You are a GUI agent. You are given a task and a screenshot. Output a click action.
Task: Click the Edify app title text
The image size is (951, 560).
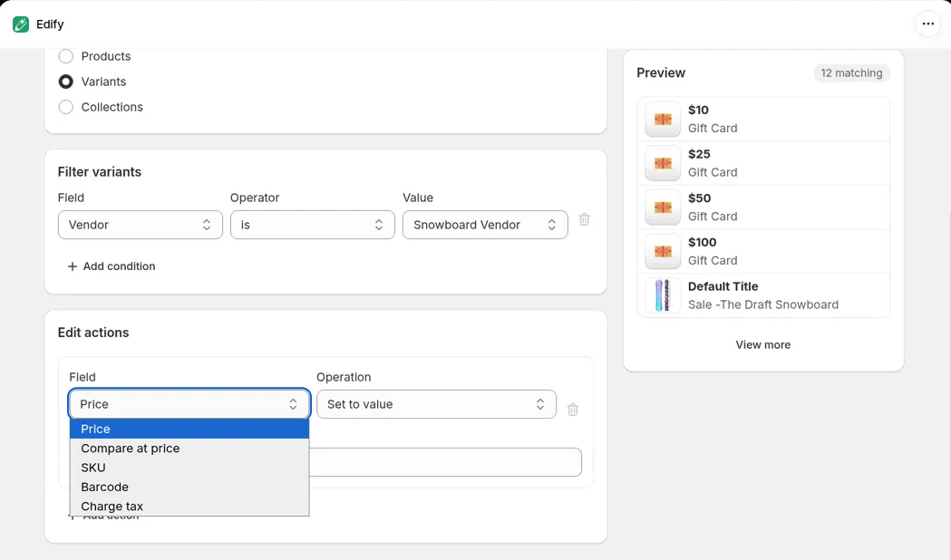coord(50,24)
